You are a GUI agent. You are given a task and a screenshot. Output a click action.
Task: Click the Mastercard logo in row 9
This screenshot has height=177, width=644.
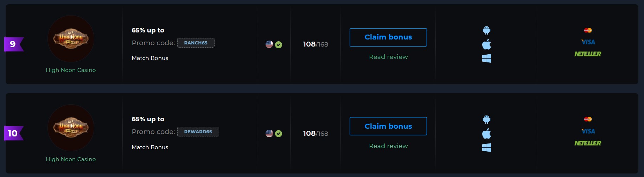tap(588, 30)
